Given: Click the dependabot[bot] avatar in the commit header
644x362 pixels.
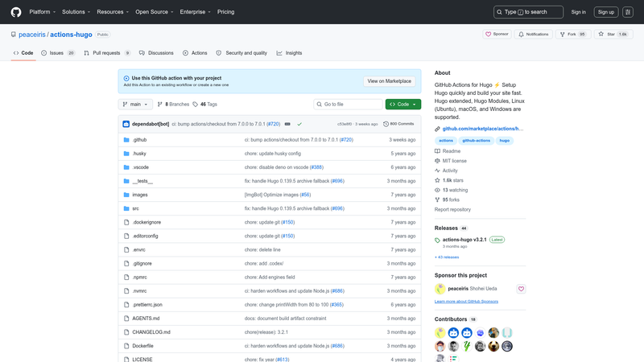Looking at the screenshot, I should pyautogui.click(x=126, y=124).
